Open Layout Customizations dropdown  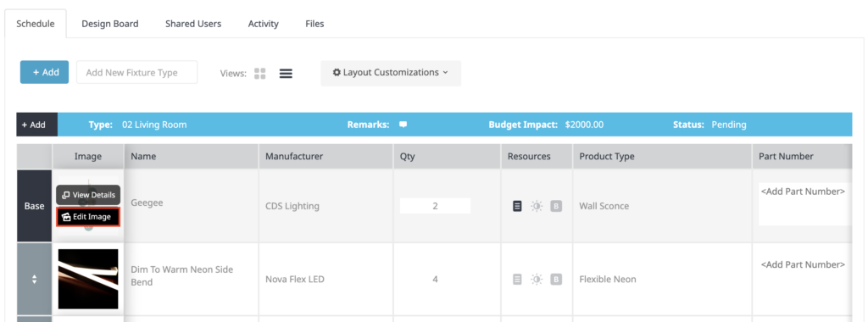pyautogui.click(x=391, y=73)
